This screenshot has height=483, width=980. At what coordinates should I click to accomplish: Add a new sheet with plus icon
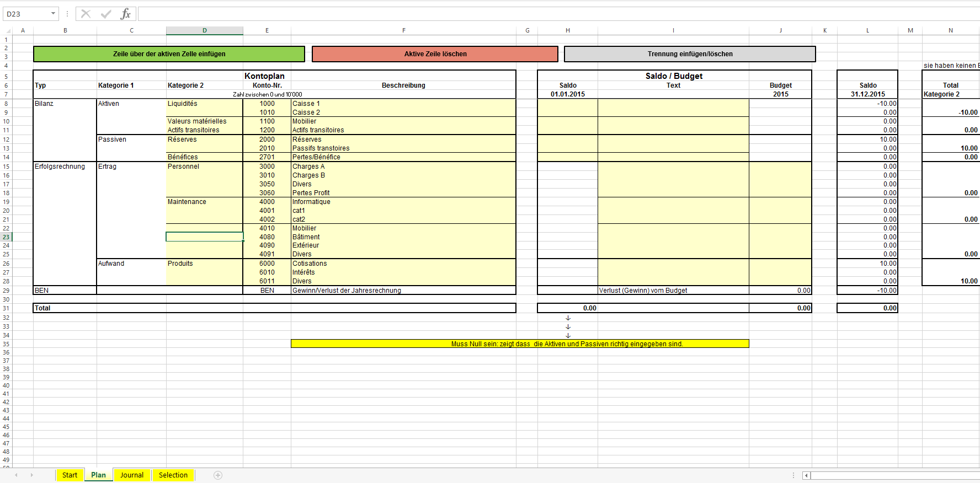point(218,475)
